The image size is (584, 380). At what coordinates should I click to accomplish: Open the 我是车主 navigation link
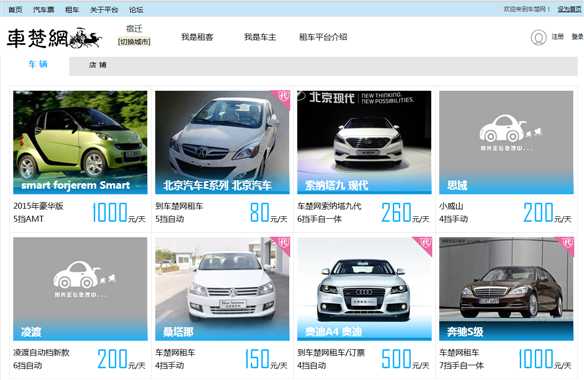click(260, 37)
